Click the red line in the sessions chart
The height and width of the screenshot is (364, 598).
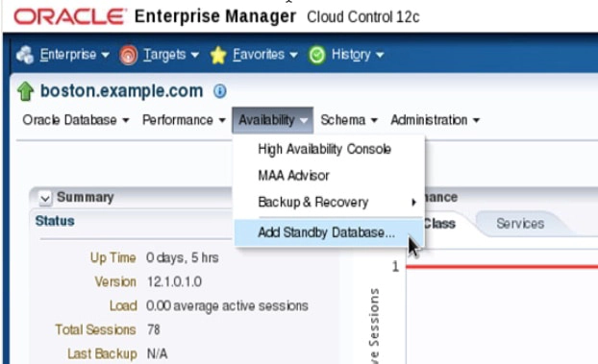click(x=502, y=266)
